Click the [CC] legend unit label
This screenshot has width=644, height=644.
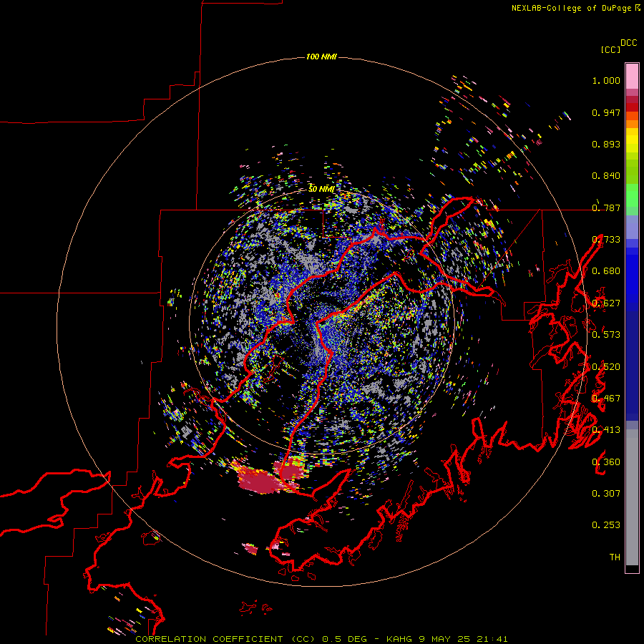[610, 49]
